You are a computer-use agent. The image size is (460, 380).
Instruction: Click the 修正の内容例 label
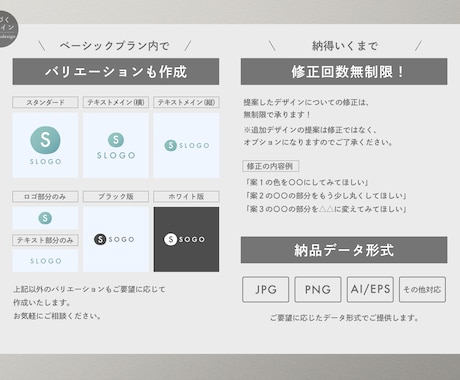(271, 166)
